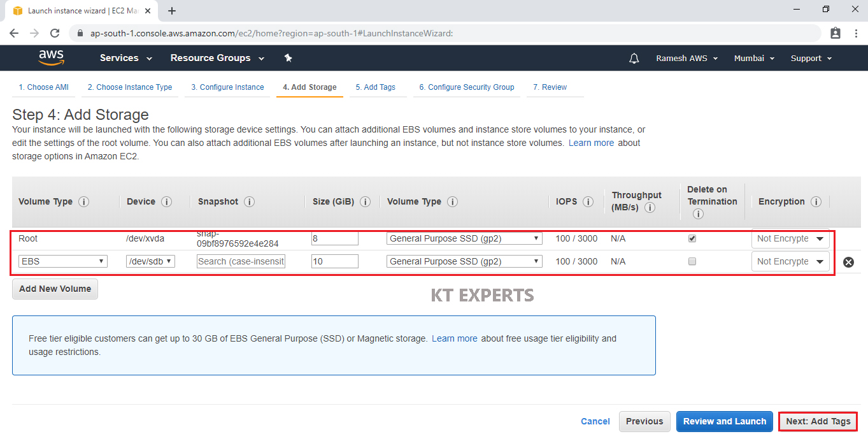868x441 pixels.
Task: Click info icon beside IOPS header
Action: 588,201
